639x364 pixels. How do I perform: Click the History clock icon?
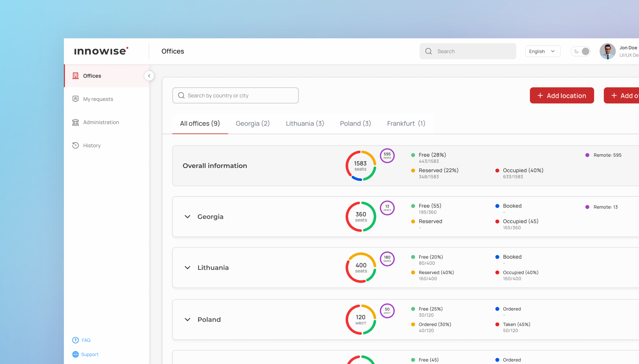75,145
